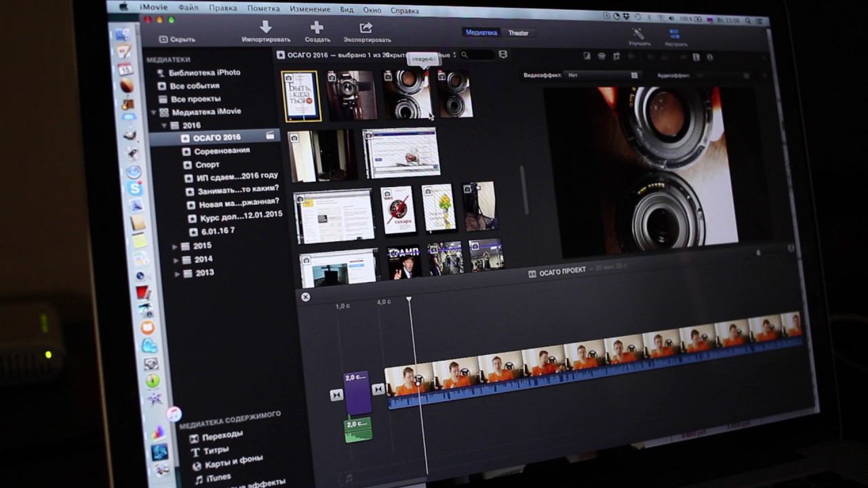Select the ИП сдаем...2016 году event

coord(237,176)
